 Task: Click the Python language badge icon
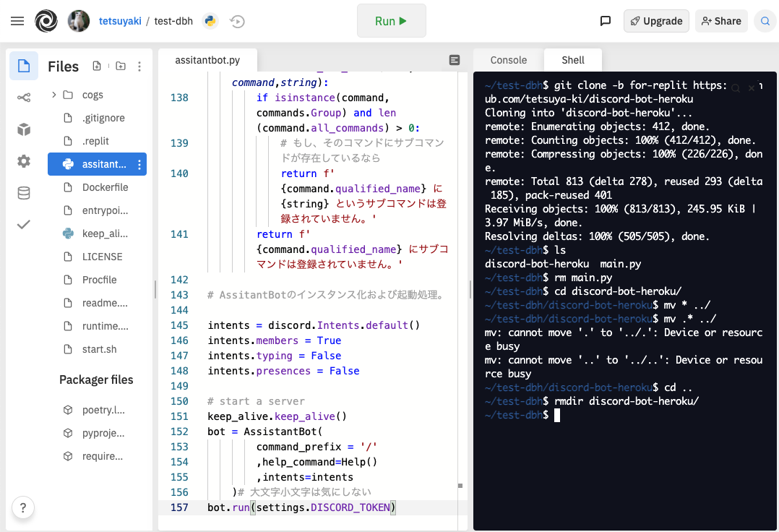[x=211, y=21]
